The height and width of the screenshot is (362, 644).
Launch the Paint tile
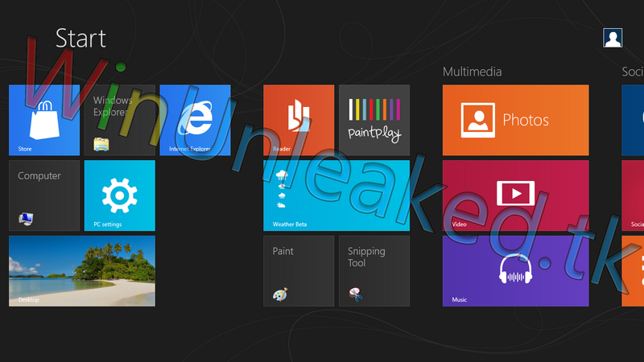(x=299, y=271)
